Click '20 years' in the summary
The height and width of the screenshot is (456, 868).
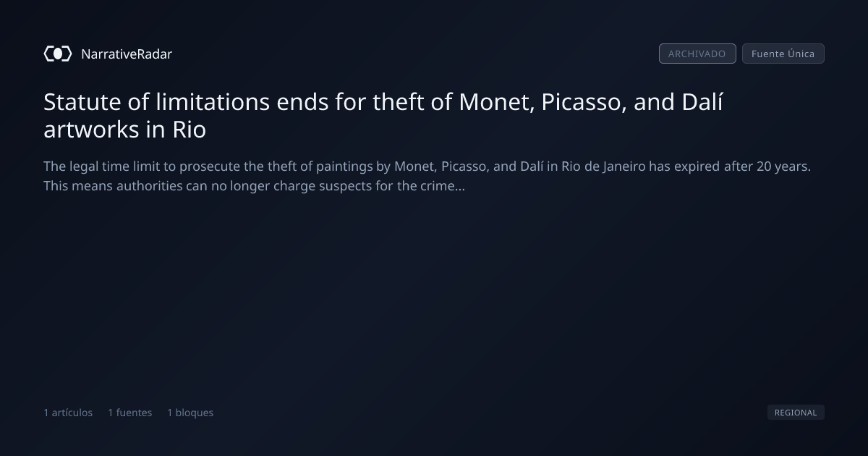pos(783,166)
